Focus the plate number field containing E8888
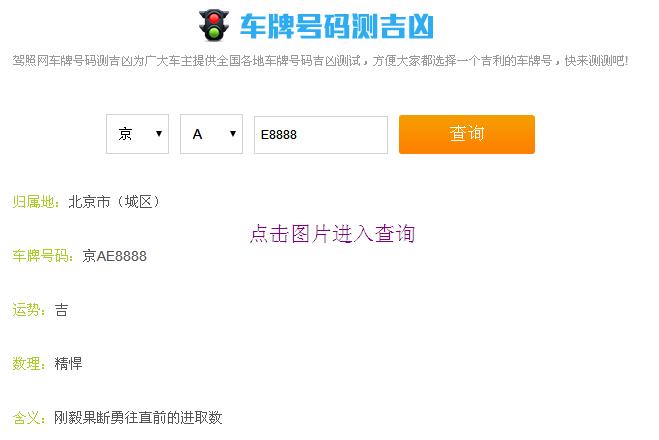 321,134
